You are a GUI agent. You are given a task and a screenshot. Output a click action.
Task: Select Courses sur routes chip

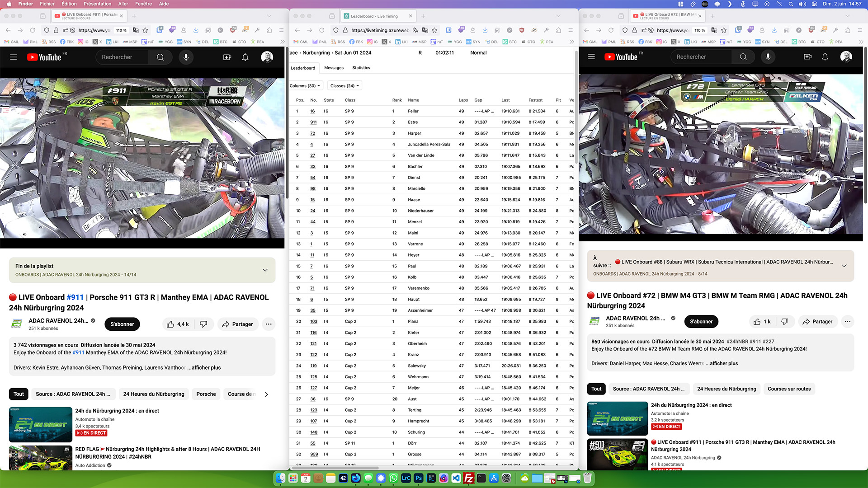coord(789,389)
